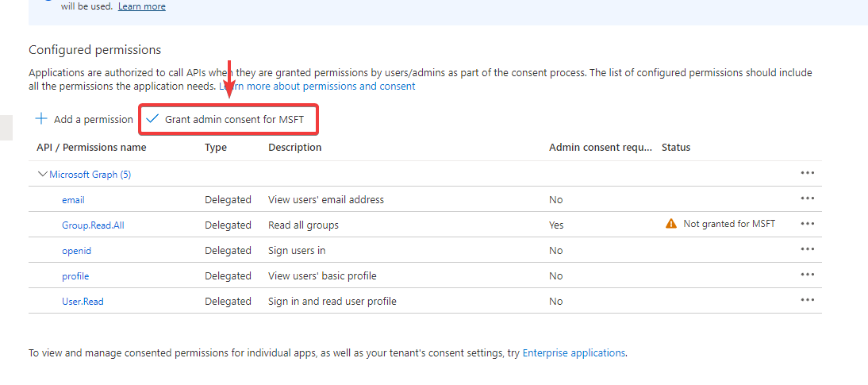Open the ellipsis menu for email permission
Viewport: 868px width, 385px height.
coord(808,198)
